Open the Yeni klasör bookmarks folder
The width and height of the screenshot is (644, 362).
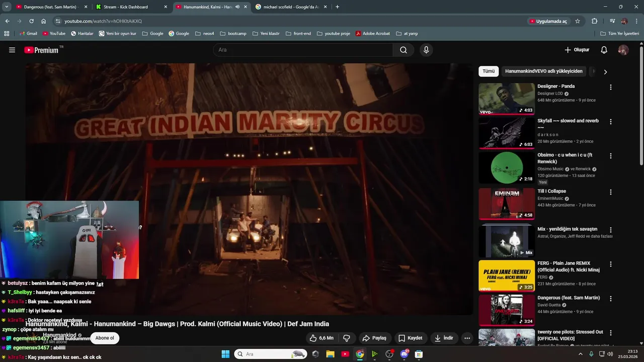point(266,34)
